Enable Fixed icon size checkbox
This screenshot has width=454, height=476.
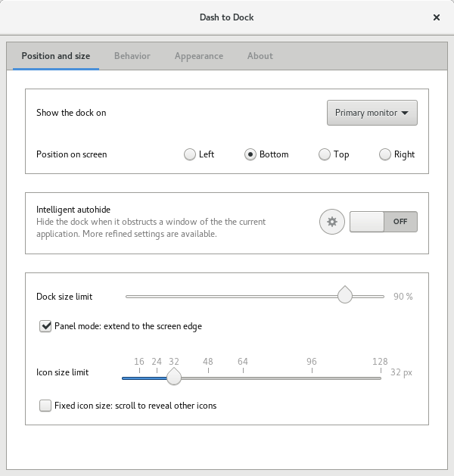[45, 406]
